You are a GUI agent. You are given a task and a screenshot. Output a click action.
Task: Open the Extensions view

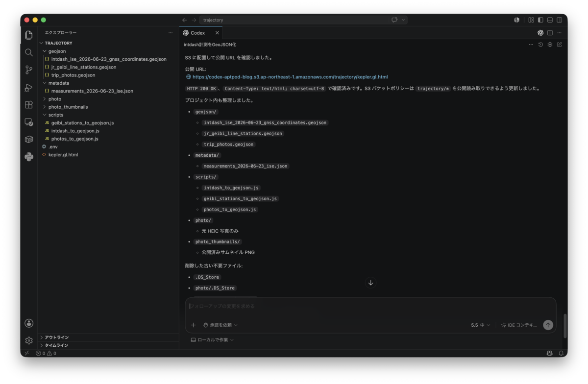(x=29, y=105)
